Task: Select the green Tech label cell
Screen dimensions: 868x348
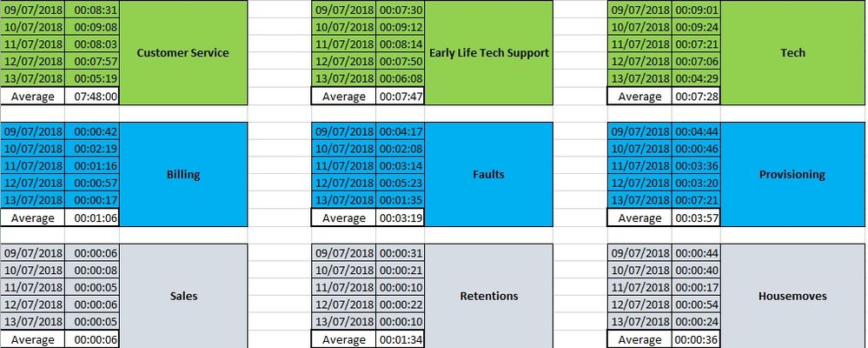Action: [792, 53]
